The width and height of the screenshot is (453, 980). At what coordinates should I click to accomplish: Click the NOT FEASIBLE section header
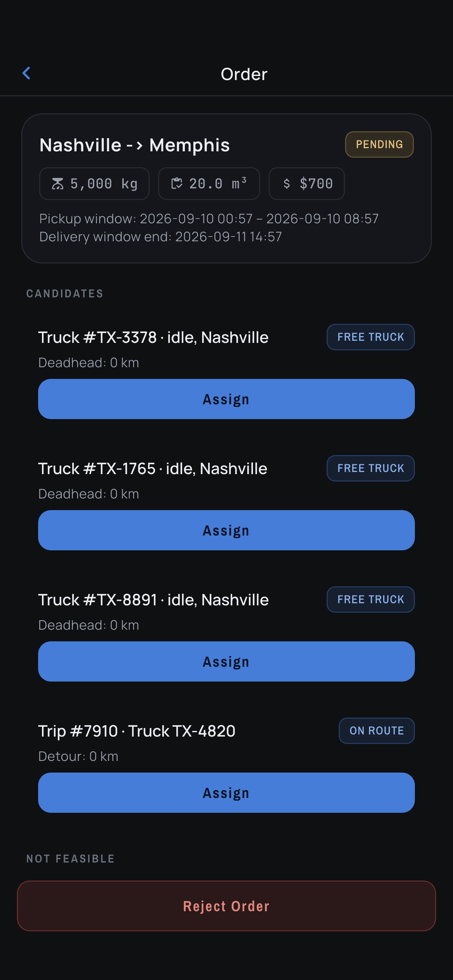70,859
